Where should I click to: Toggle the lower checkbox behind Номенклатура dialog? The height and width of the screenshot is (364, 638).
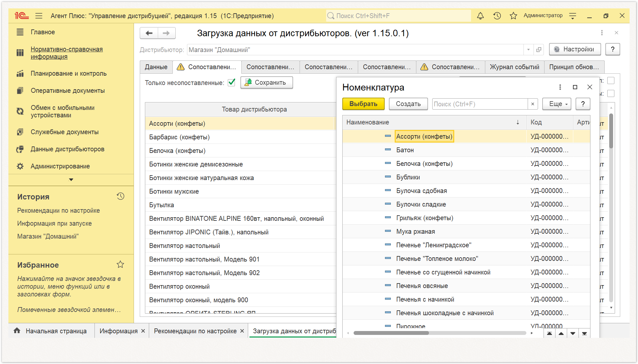pyautogui.click(x=611, y=93)
